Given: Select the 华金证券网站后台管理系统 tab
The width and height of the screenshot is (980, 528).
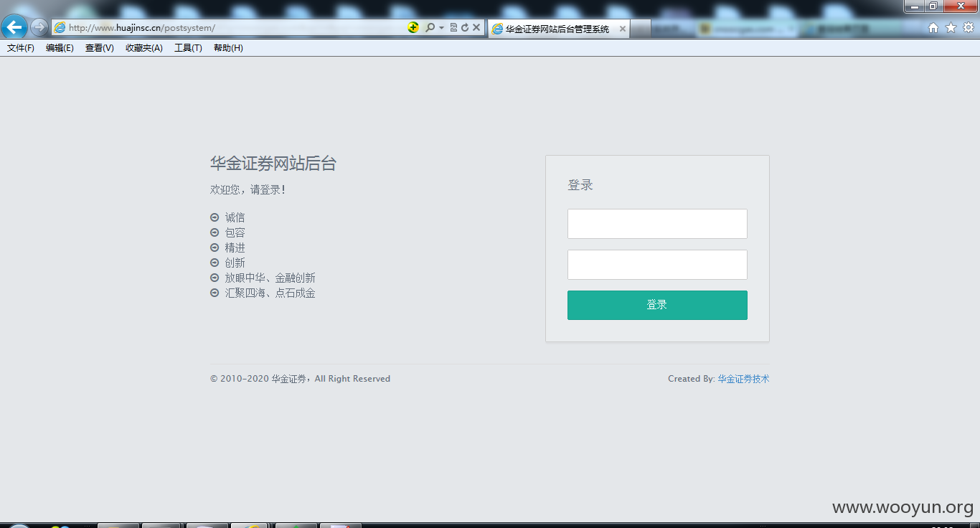Looking at the screenshot, I should 558,29.
